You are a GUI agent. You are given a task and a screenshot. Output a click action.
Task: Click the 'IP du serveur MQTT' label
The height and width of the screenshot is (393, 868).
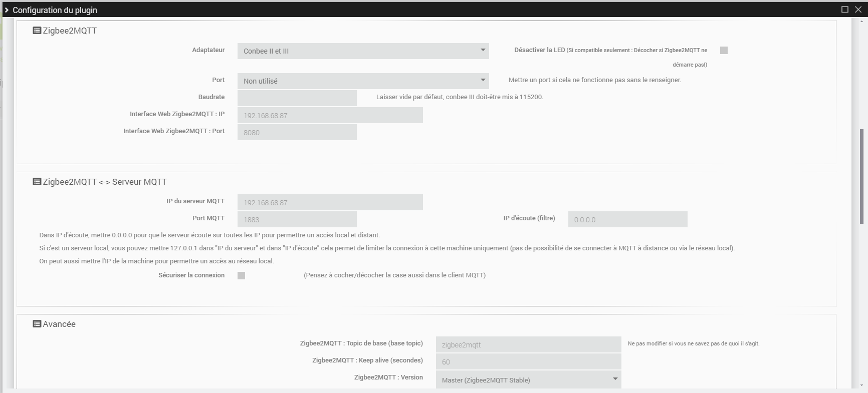coord(195,201)
